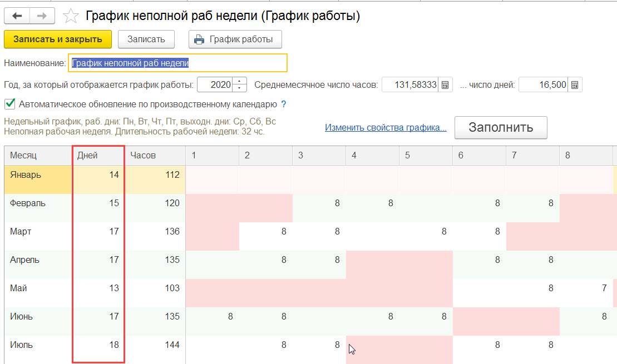Click the Май hours cell showing 103

pos(155,288)
